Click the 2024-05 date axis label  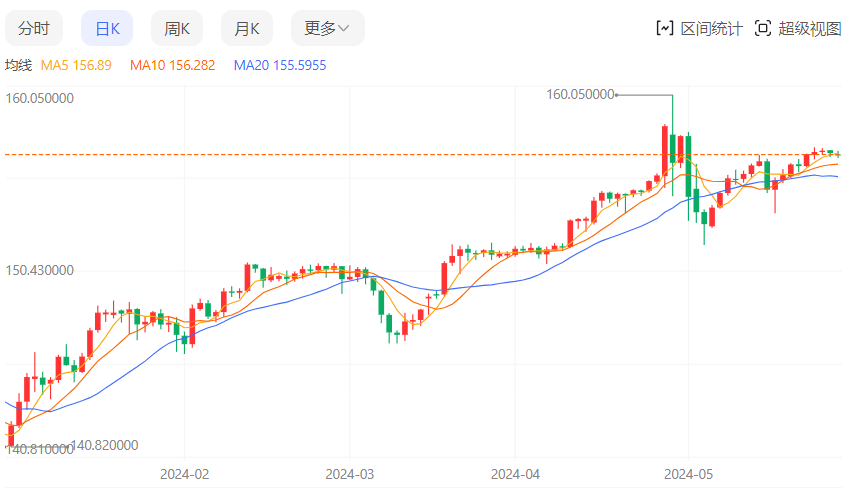tap(689, 472)
